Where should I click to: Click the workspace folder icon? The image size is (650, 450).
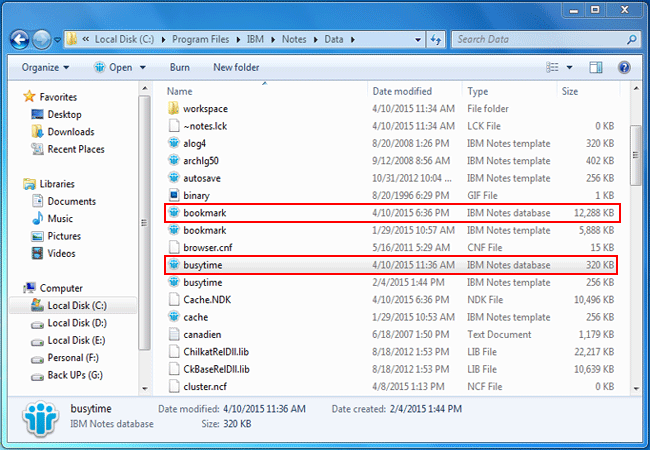pyautogui.click(x=174, y=109)
